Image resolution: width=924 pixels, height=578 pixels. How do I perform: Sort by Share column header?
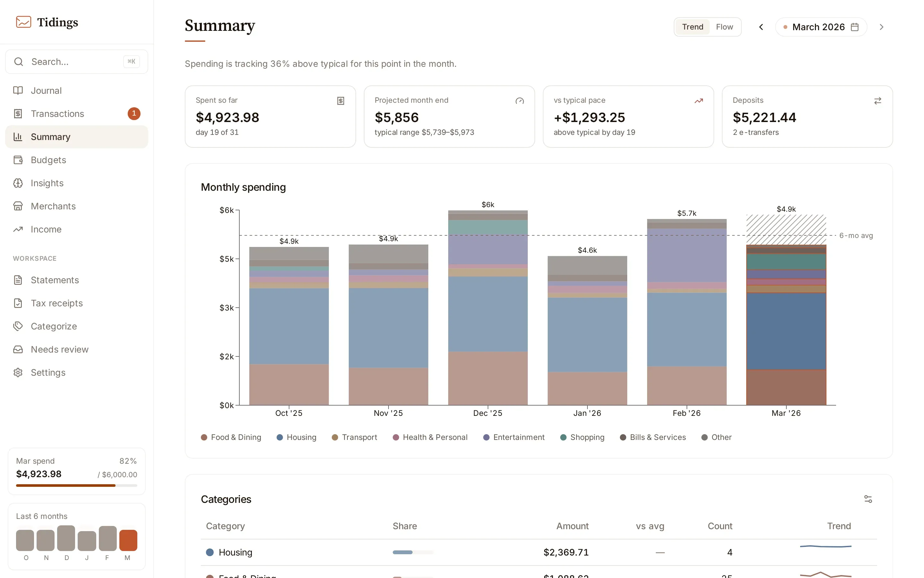(x=405, y=526)
